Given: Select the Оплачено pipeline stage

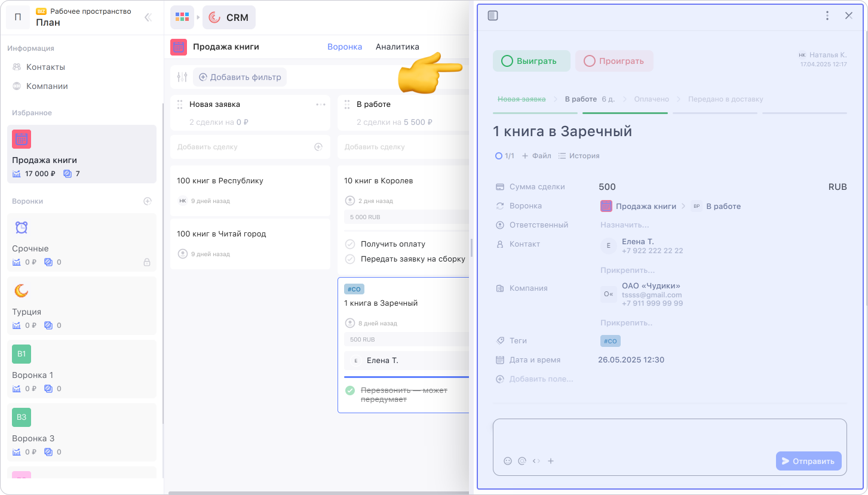Looking at the screenshot, I should tap(651, 99).
